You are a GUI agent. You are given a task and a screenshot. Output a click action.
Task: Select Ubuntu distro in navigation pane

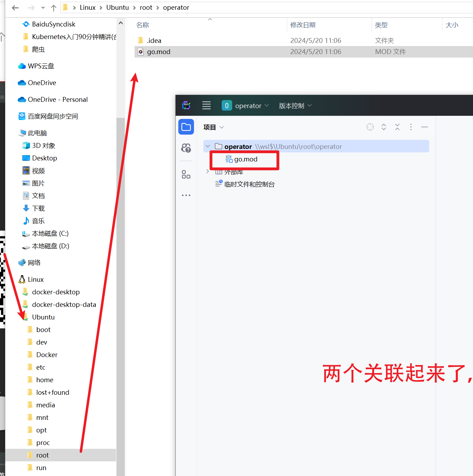(38, 317)
